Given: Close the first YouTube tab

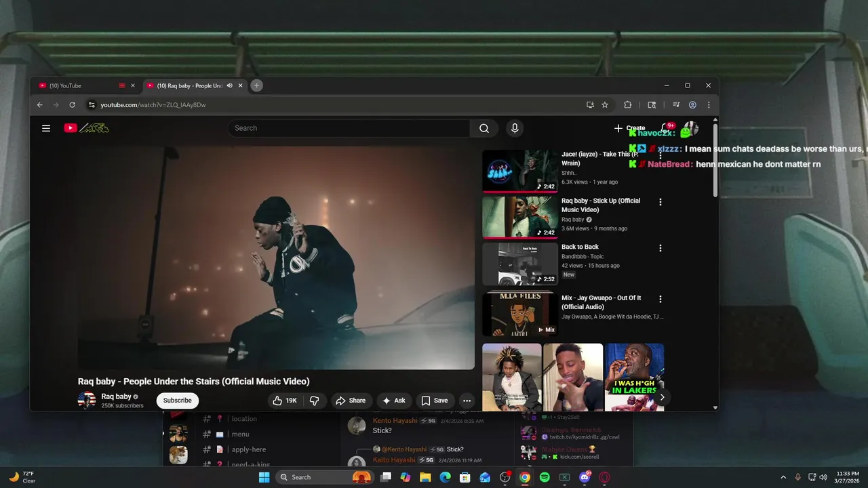Looking at the screenshot, I should pyautogui.click(x=133, y=85).
